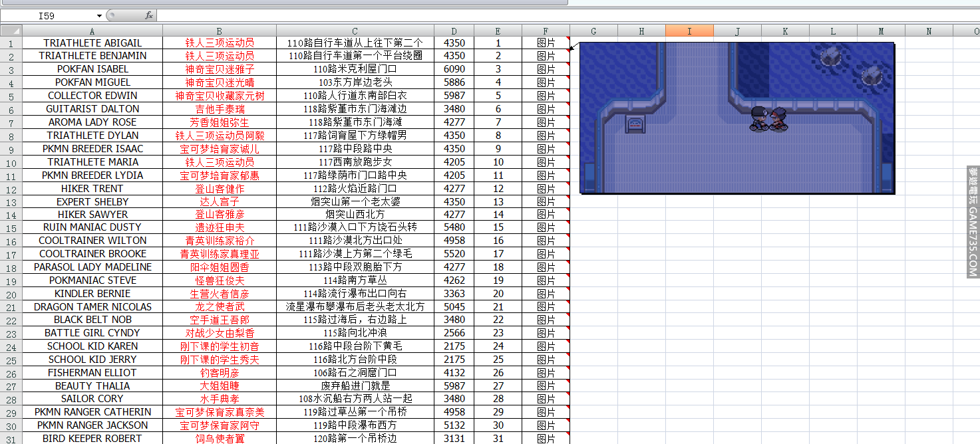Click cell FISHERMAN ELLIOT
980x444 pixels.
[92, 373]
